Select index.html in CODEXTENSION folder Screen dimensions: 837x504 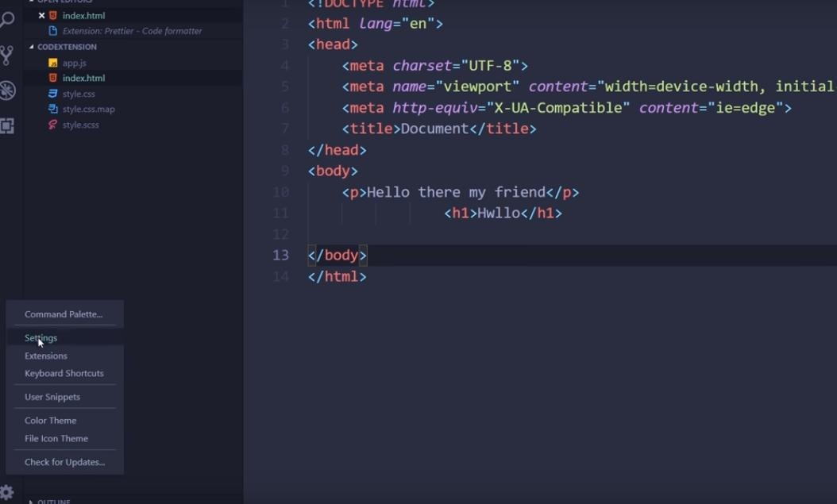coord(84,78)
